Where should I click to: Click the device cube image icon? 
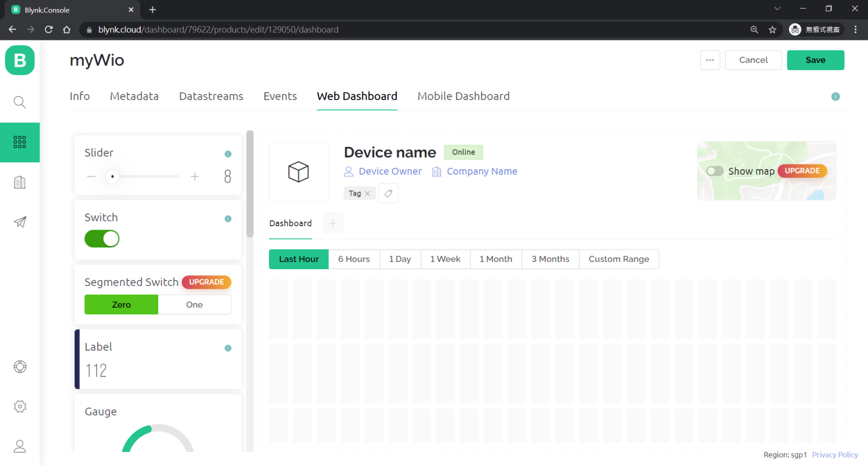tap(298, 172)
